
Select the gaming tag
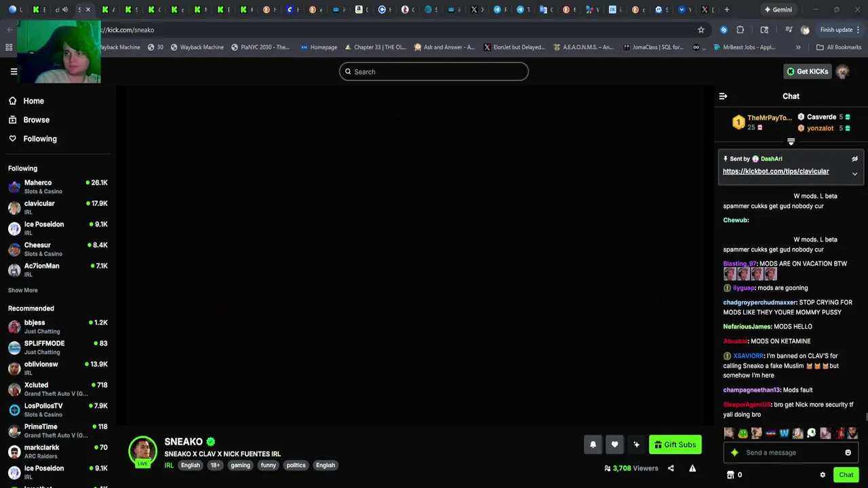[240, 466]
